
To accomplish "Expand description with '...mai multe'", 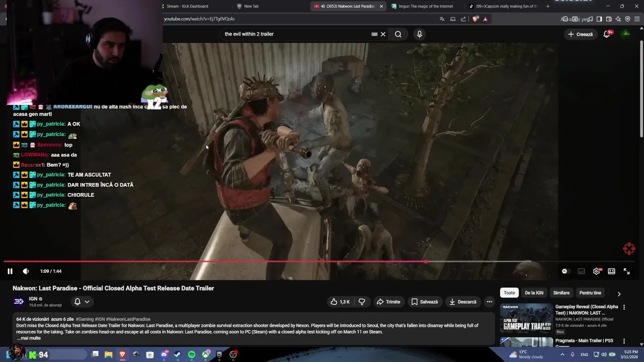I will [29, 338].
